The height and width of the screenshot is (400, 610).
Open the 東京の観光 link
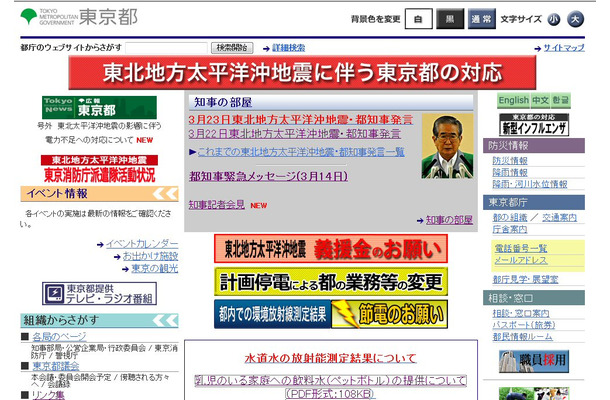[x=154, y=268]
